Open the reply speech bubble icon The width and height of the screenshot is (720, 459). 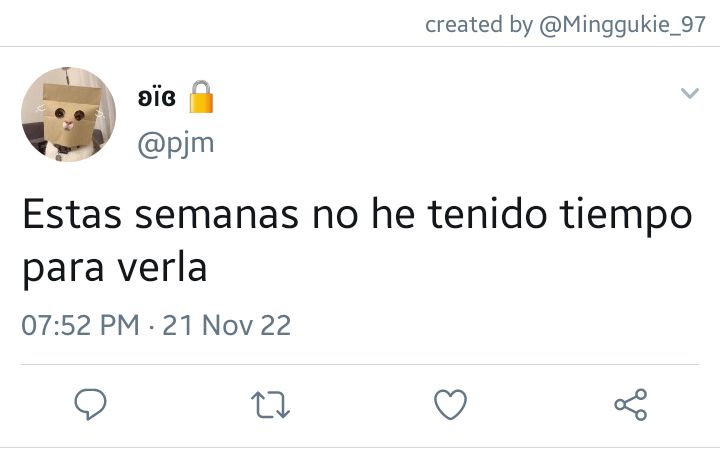[90, 404]
